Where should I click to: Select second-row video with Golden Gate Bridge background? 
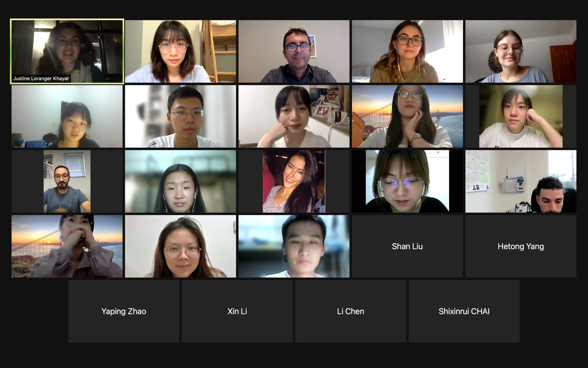(x=407, y=116)
